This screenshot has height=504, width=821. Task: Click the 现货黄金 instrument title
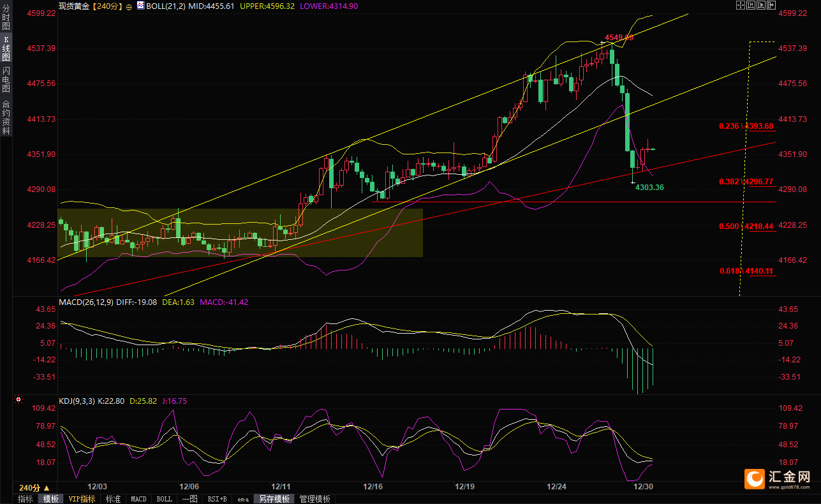coord(75,6)
